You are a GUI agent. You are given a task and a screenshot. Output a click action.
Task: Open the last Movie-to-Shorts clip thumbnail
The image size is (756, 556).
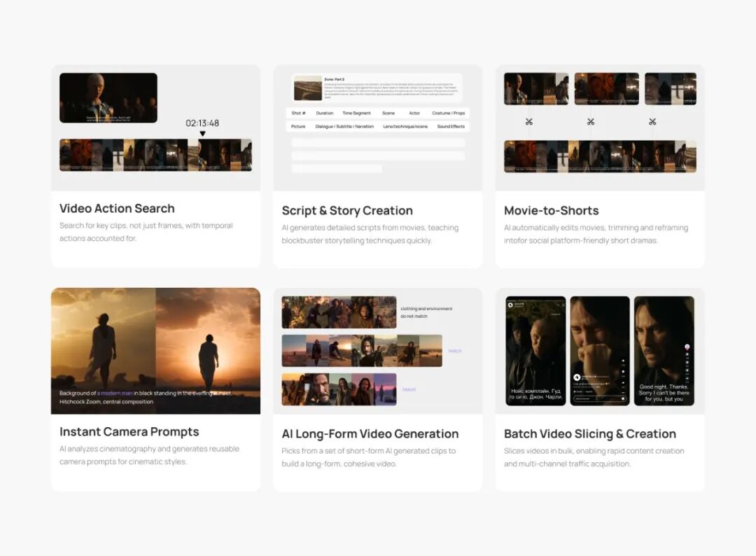(671, 89)
